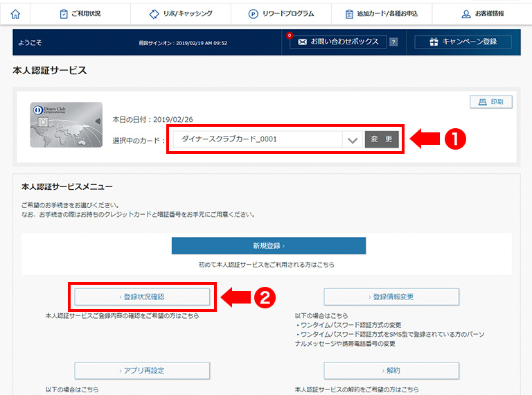Click the envelope icon in inbox button
The image size is (532, 395).
click(x=302, y=42)
